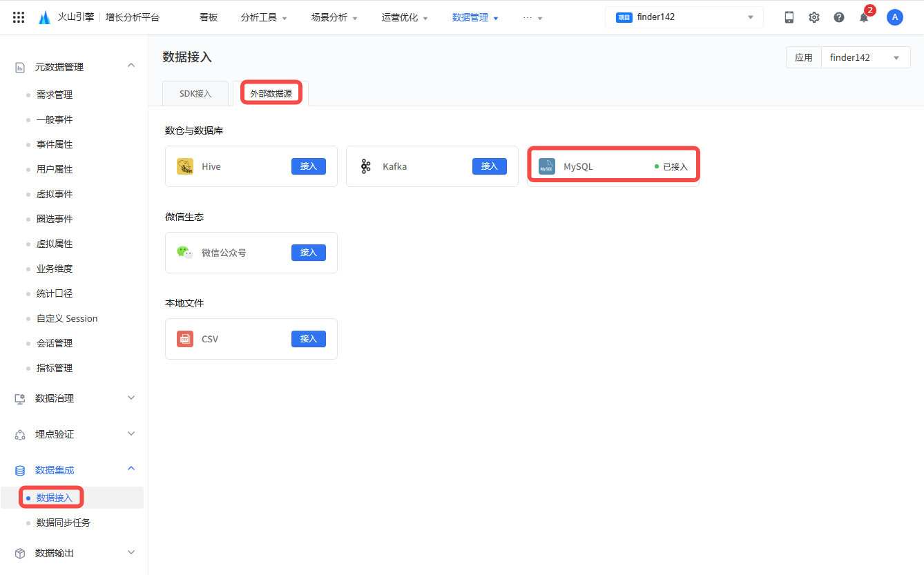The image size is (924, 575).
Task: Open the 分析工具 menu
Action: pyautogui.click(x=264, y=17)
